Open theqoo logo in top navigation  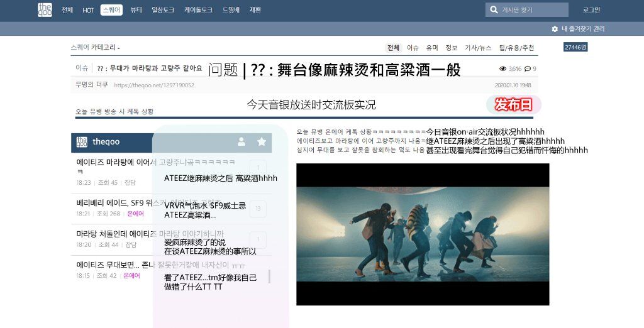[45, 10]
